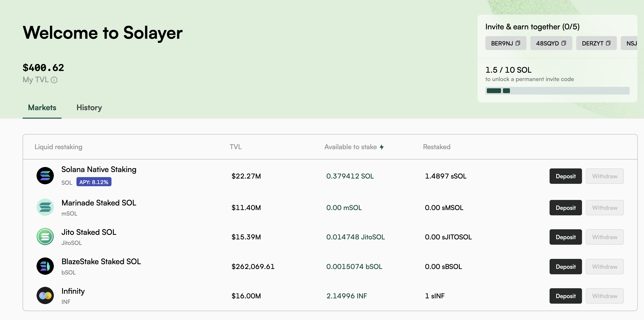The width and height of the screenshot is (644, 320).
Task: Select the Markets tab
Action: 42,108
